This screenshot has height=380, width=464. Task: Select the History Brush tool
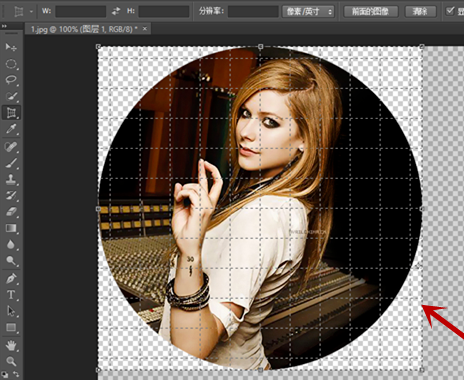tap(11, 195)
